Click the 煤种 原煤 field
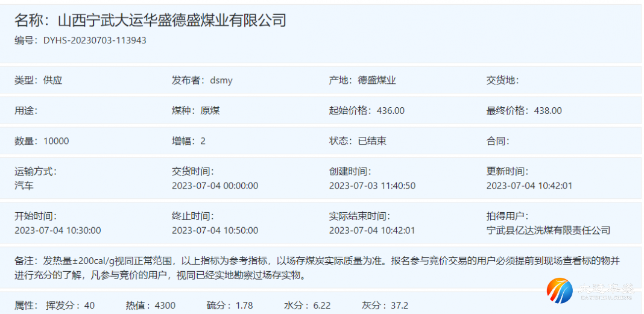Screen dimensions: 644x314 coord(196,110)
